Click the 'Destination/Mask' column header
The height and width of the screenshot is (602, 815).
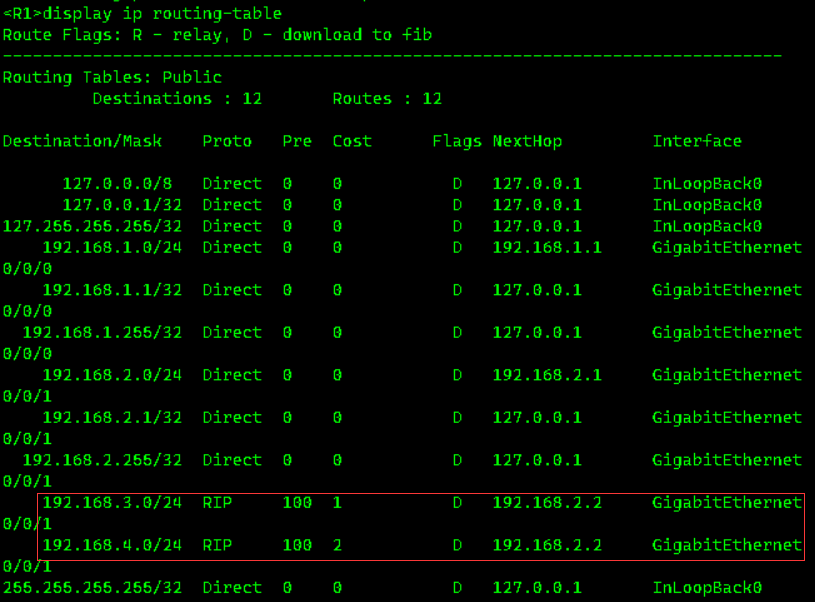(82, 141)
